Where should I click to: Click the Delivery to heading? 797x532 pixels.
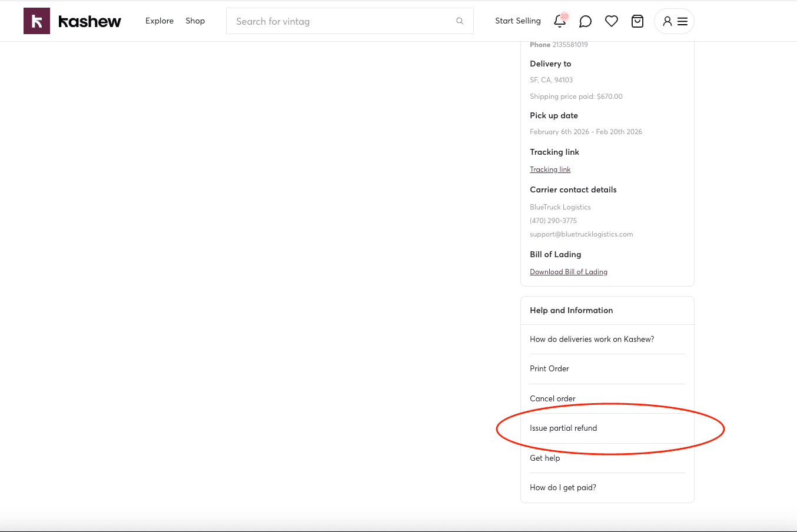click(x=550, y=64)
